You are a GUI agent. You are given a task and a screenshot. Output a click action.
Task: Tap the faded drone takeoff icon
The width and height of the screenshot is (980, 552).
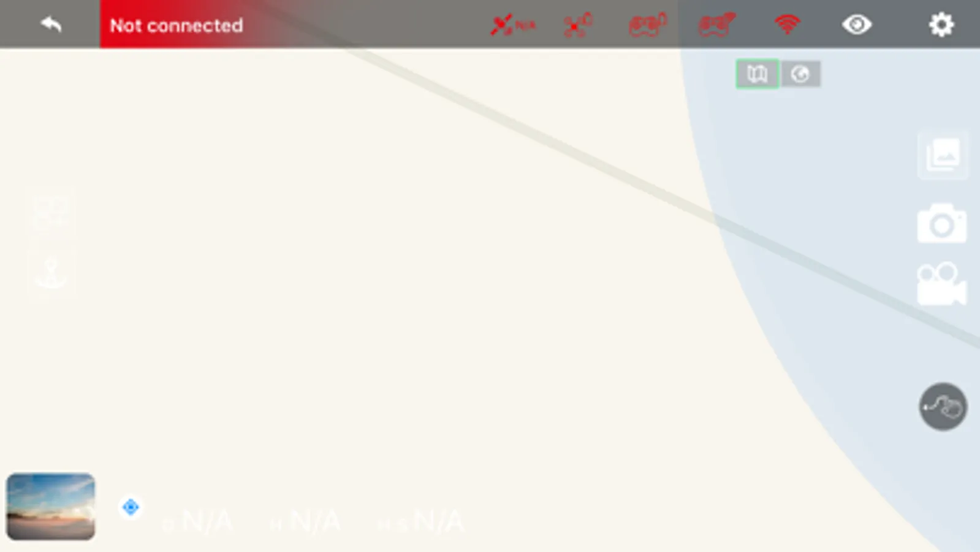(x=51, y=212)
